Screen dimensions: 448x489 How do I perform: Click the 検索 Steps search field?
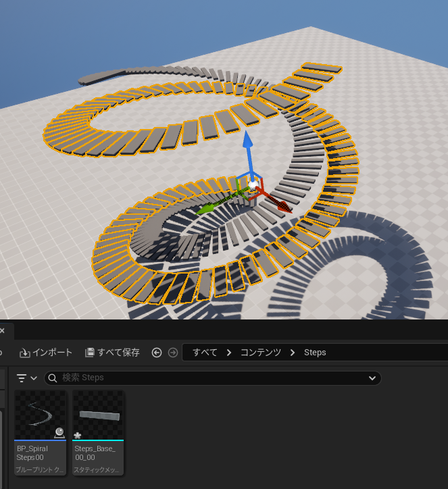[203, 378]
